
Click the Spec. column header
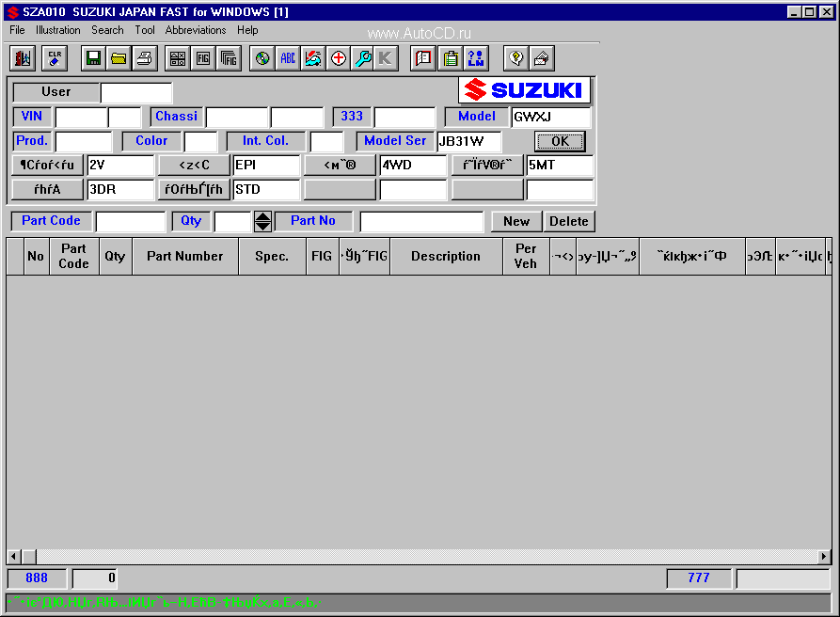(272, 257)
